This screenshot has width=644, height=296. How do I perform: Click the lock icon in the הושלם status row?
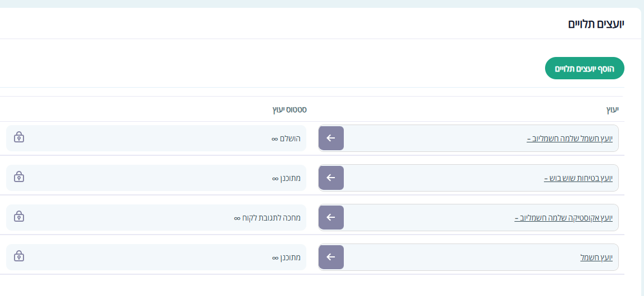click(19, 137)
